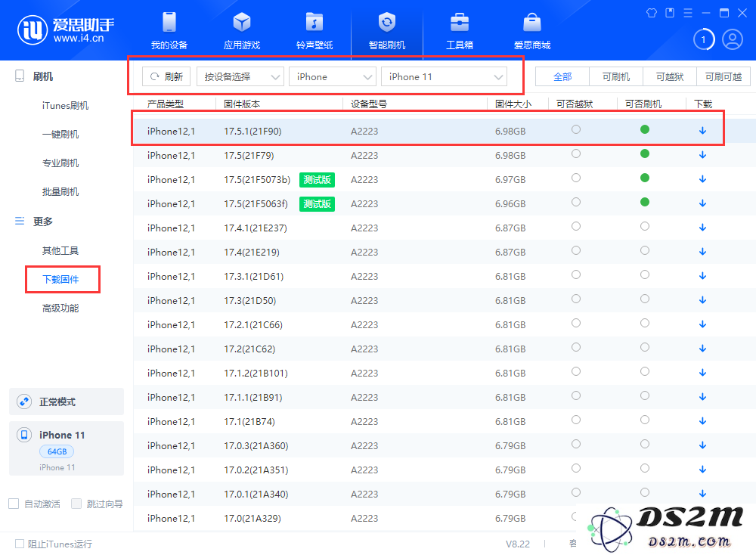Click the i4 爱思助手 logo
The height and width of the screenshot is (555, 756).
pyautogui.click(x=66, y=30)
